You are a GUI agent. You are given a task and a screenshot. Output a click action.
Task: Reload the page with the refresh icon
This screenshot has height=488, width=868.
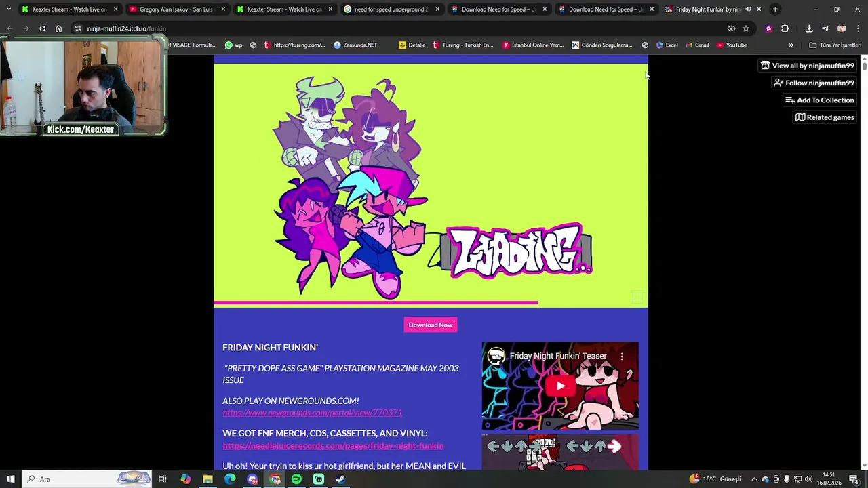click(x=42, y=28)
